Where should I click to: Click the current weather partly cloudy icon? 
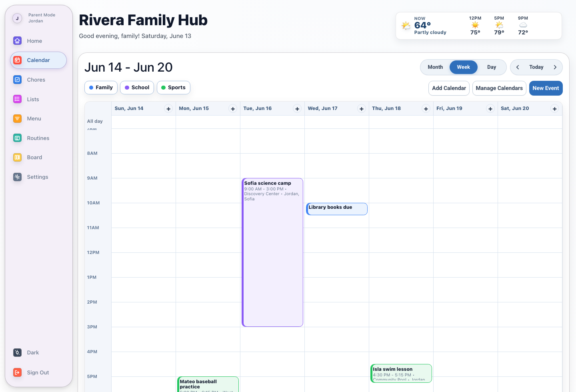(x=406, y=26)
